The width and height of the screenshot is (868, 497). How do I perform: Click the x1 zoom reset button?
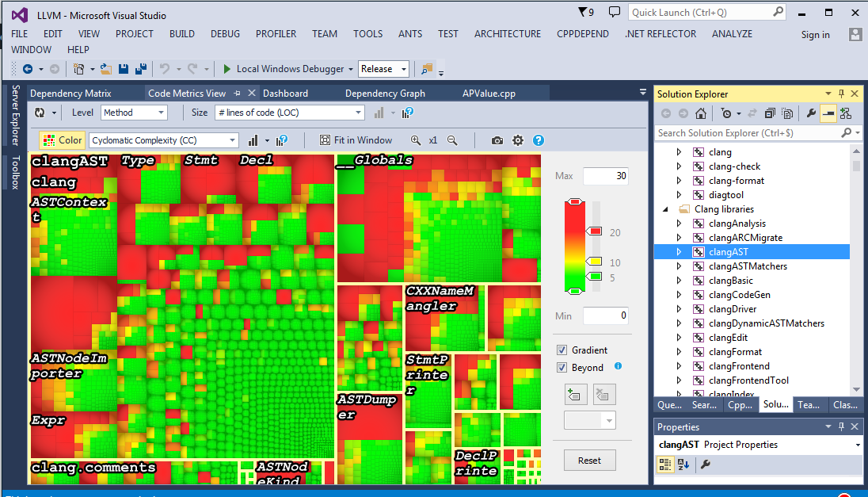click(433, 140)
